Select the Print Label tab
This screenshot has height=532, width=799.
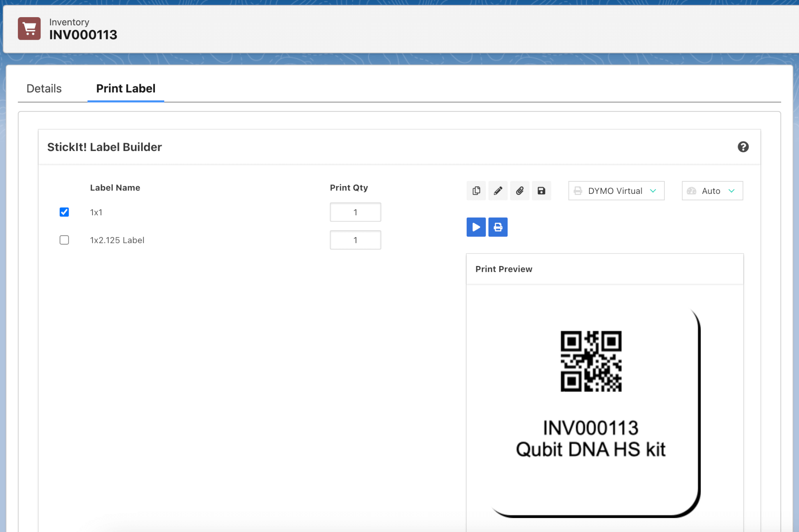pos(126,89)
